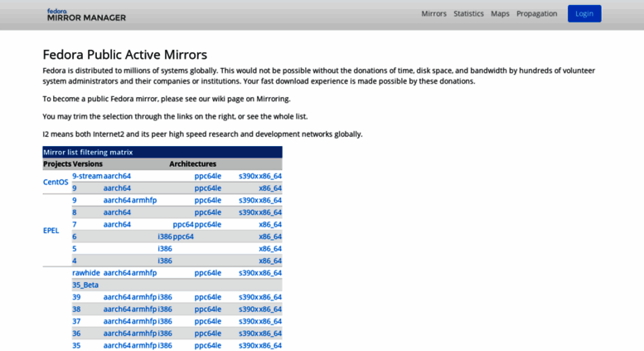Click the Fedora Mirror Manager logo
The width and height of the screenshot is (644, 351).
(86, 15)
